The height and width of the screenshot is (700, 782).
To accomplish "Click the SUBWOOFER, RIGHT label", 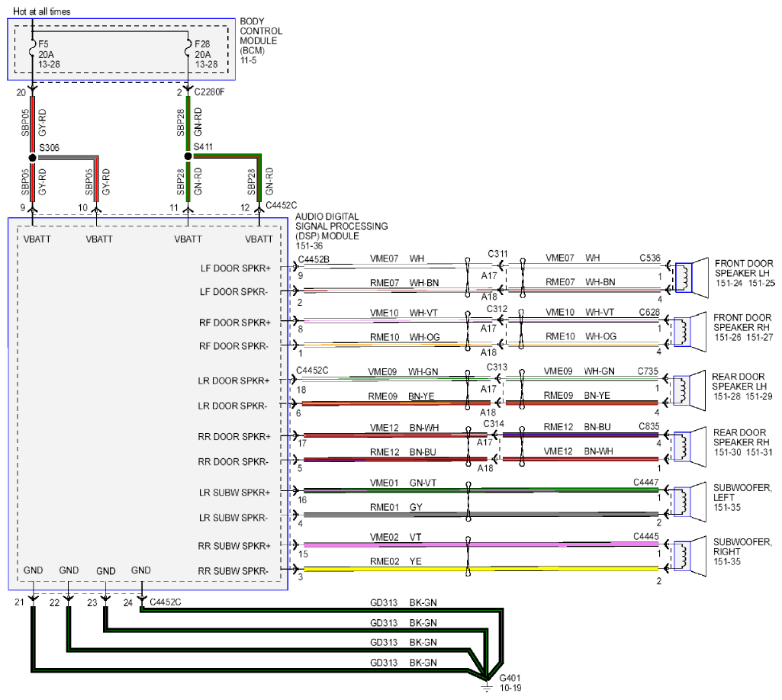I will click(742, 547).
